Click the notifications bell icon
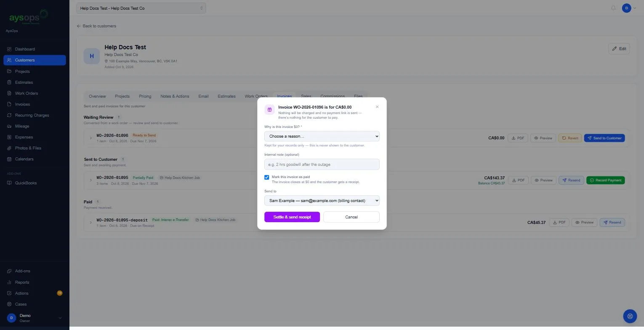 coord(613,8)
